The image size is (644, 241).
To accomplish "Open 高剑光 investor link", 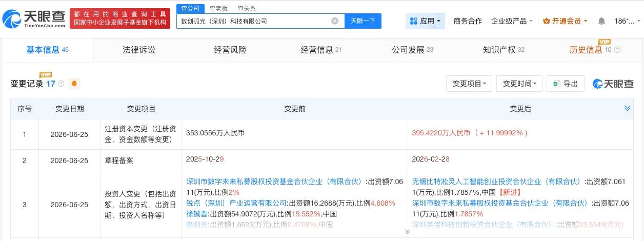I will click(197, 225).
